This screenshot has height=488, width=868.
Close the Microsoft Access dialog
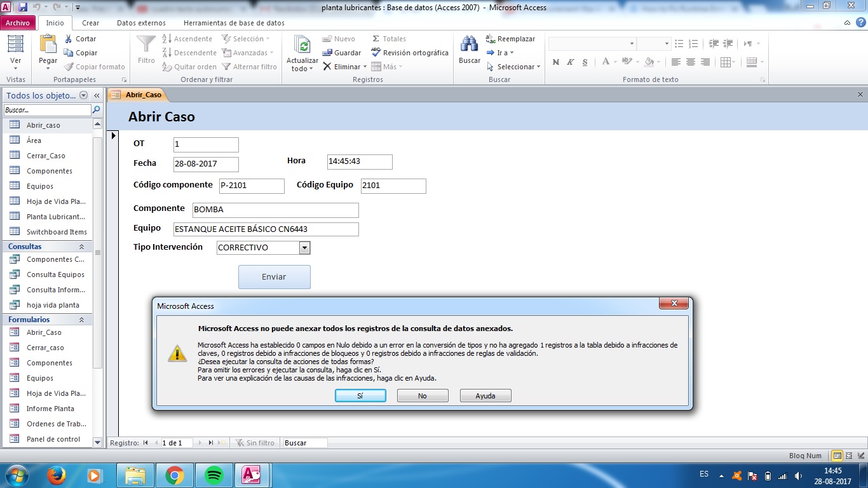click(x=674, y=304)
